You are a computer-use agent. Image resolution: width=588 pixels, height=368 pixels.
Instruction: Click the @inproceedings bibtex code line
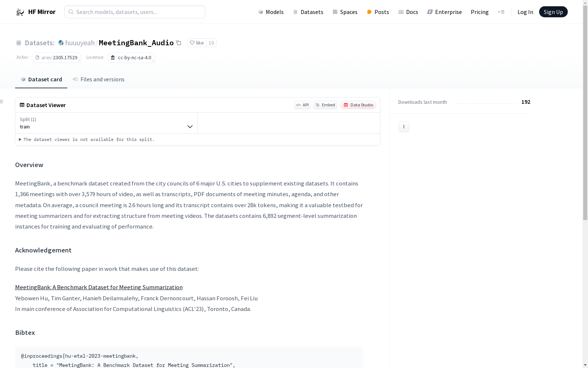pos(80,356)
